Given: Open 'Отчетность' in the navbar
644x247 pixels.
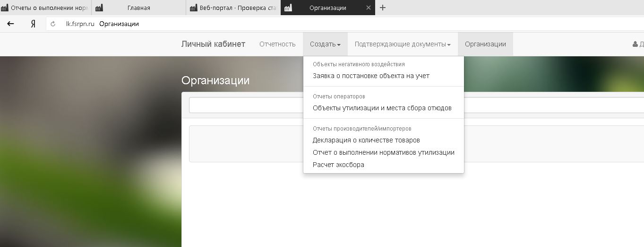Looking at the screenshot, I should coord(277,44).
